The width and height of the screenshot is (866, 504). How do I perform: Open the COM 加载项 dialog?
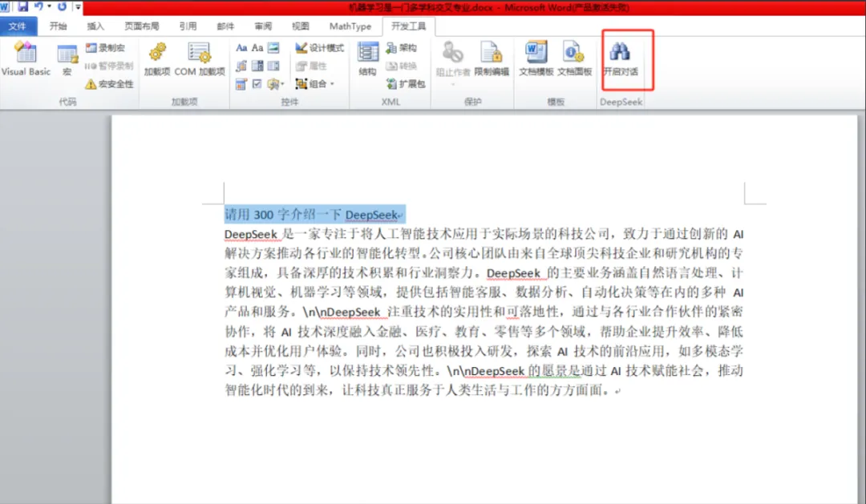tap(200, 59)
